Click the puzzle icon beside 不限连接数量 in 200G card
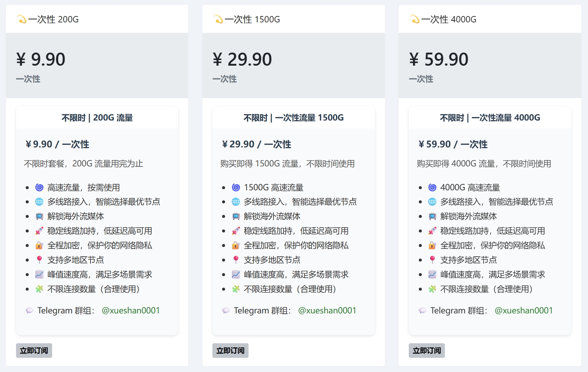The image size is (588, 372). pos(39,289)
